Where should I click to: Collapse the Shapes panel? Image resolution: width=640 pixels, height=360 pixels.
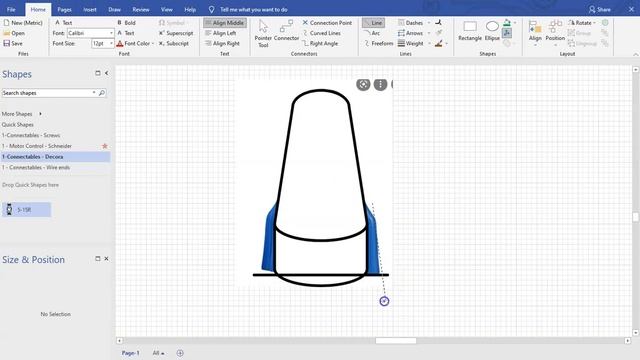click(x=107, y=73)
